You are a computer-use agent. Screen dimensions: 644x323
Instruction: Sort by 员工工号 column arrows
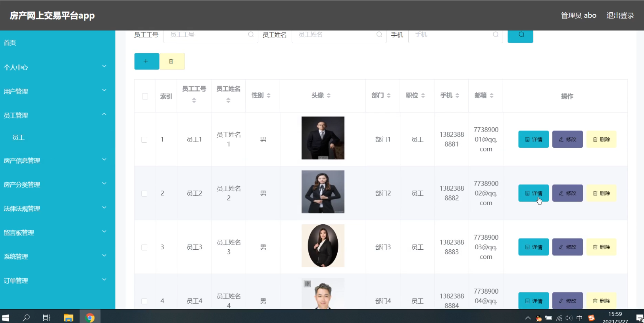(x=194, y=101)
